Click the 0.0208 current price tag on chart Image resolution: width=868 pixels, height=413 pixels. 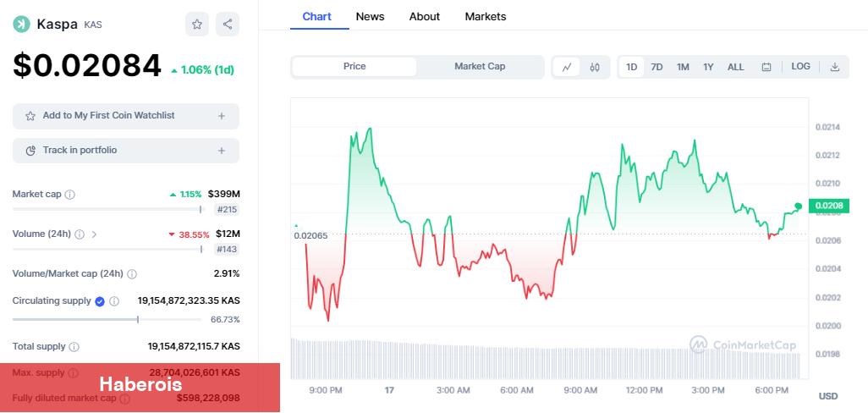pos(828,206)
